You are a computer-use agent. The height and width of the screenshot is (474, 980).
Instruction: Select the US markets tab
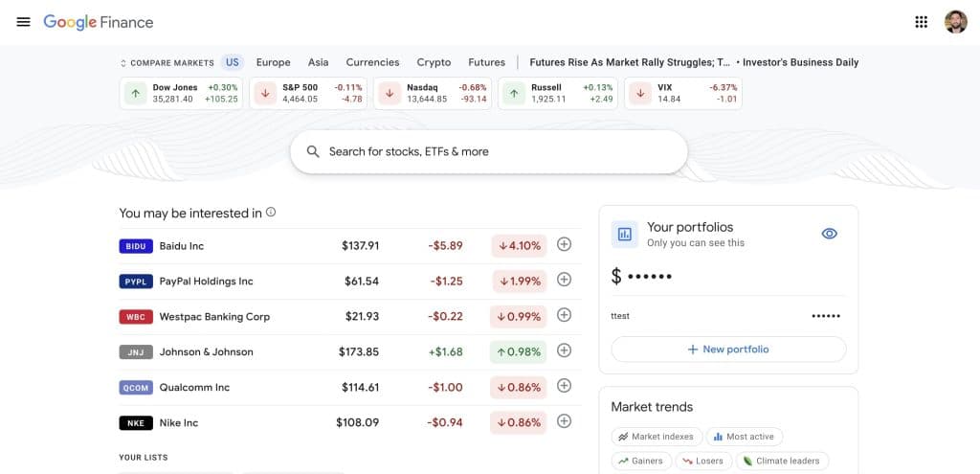pyautogui.click(x=233, y=62)
